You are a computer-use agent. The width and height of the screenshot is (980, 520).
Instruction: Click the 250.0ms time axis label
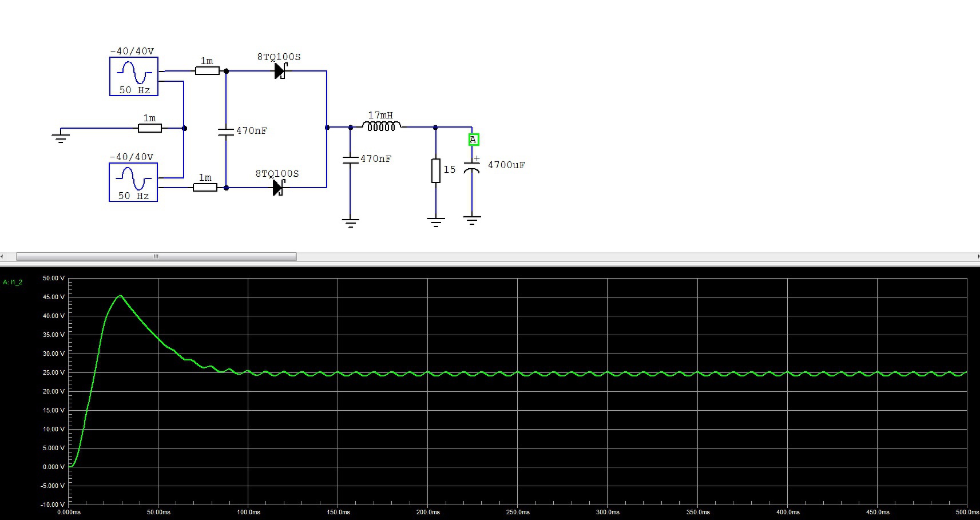518,512
